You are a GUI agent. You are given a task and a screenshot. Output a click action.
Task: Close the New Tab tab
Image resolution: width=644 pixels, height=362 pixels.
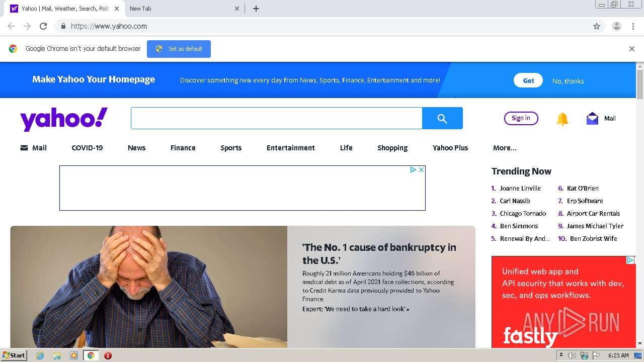point(237,9)
